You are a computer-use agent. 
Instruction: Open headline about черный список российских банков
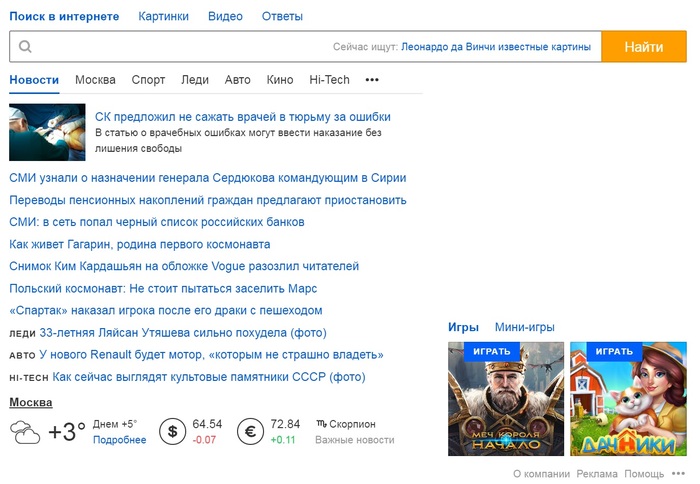pyautogui.click(x=157, y=222)
